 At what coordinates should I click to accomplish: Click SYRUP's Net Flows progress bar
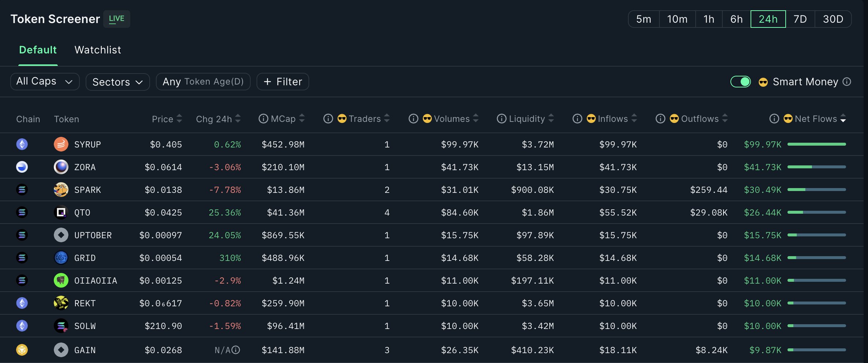(x=817, y=144)
